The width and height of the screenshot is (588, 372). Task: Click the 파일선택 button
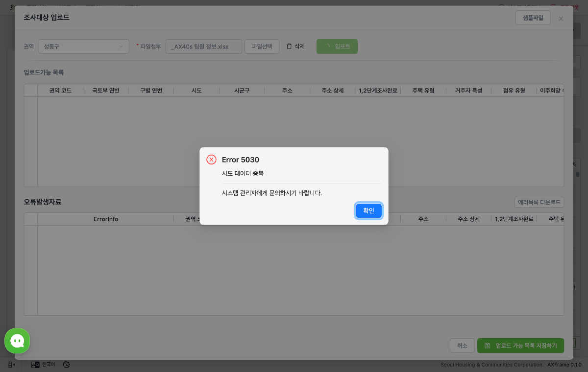click(262, 46)
